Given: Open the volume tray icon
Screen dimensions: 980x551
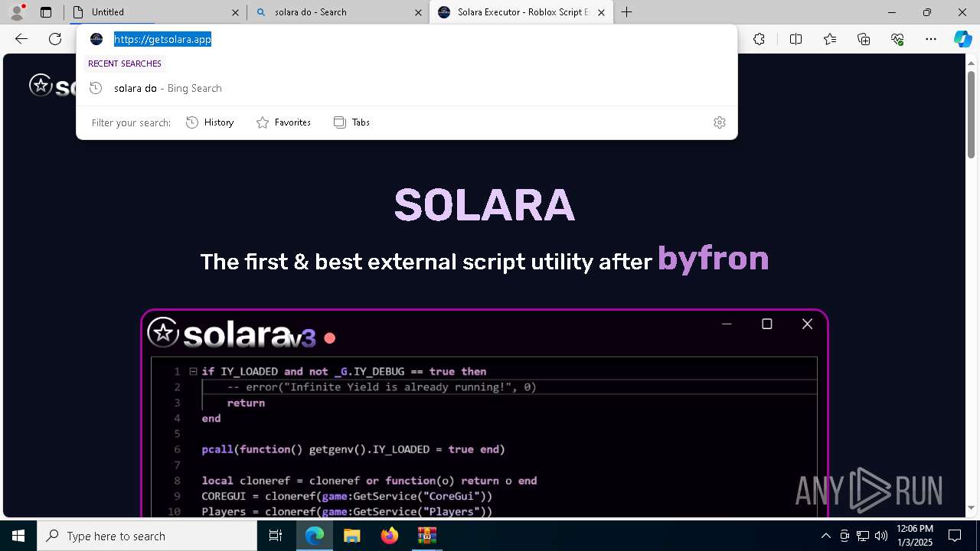Looking at the screenshot, I should coord(880,536).
